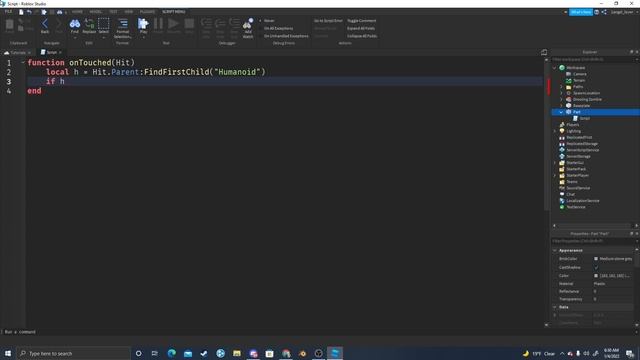
Task: Switch to the MODEL ribbon tab
Action: (x=96, y=12)
